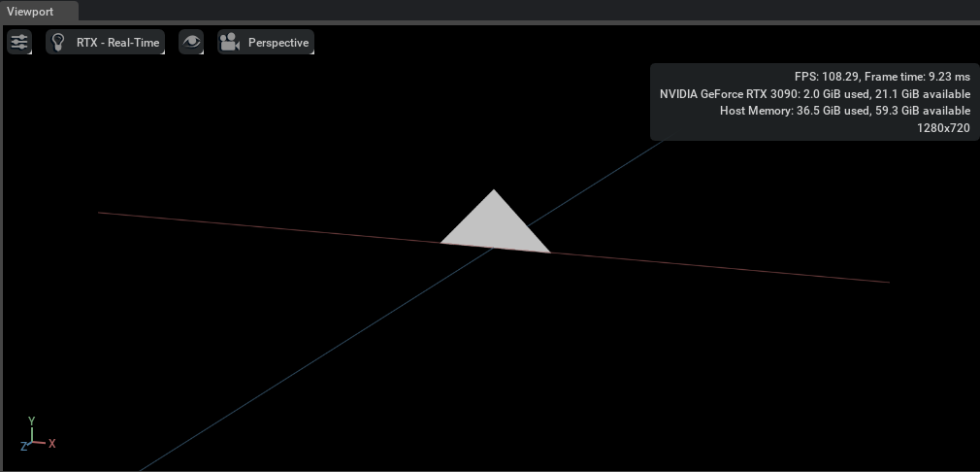Click the NVIDIA GeForce RTX 3090 memory line

(814, 93)
